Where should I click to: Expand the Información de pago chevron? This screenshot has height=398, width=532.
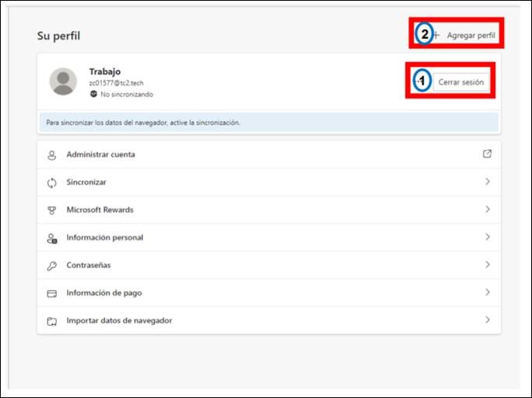point(487,293)
